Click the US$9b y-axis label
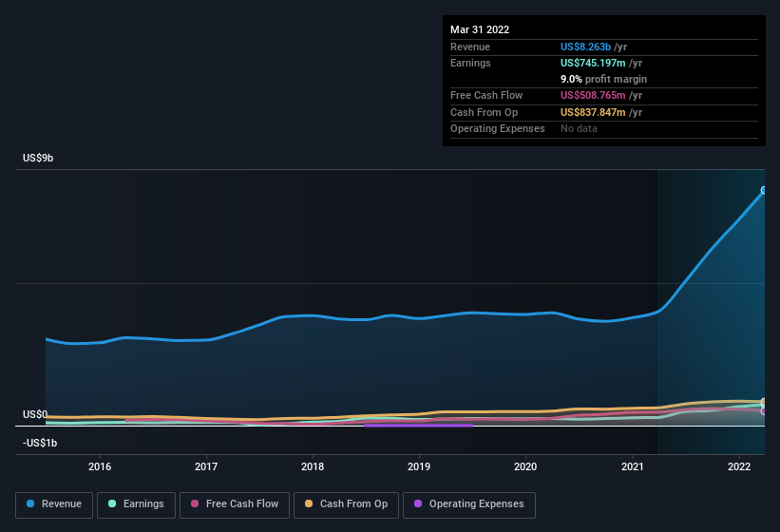 tap(38, 158)
